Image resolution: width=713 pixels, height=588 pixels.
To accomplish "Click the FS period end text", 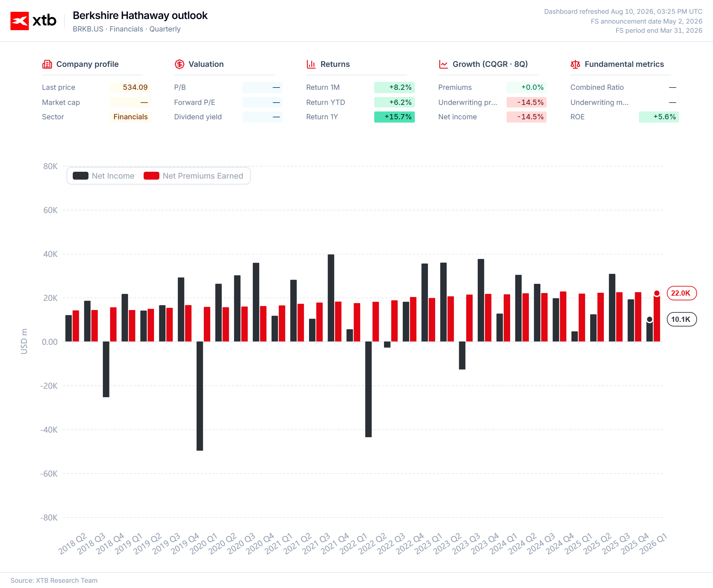I will pos(659,30).
